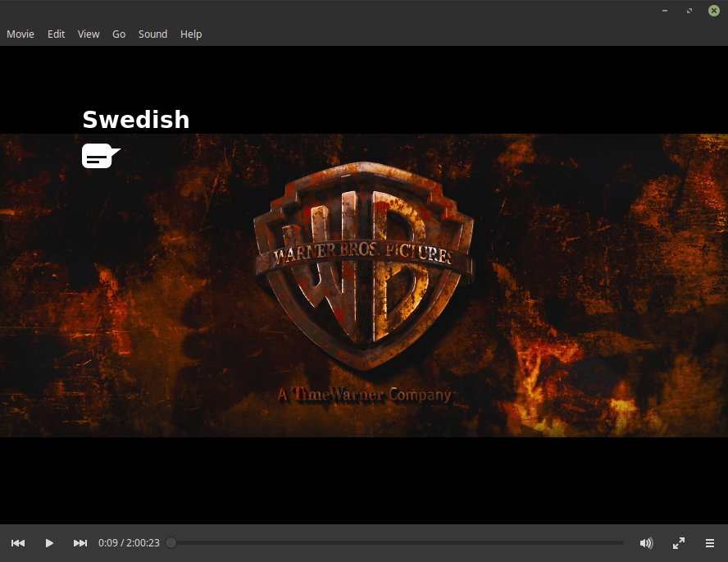Toggle fullscreen with the expand arrows icon
This screenshot has width=728, height=562.
click(x=679, y=543)
